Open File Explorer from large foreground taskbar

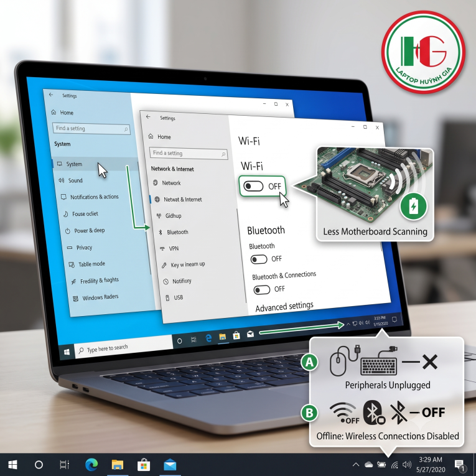coord(117,465)
